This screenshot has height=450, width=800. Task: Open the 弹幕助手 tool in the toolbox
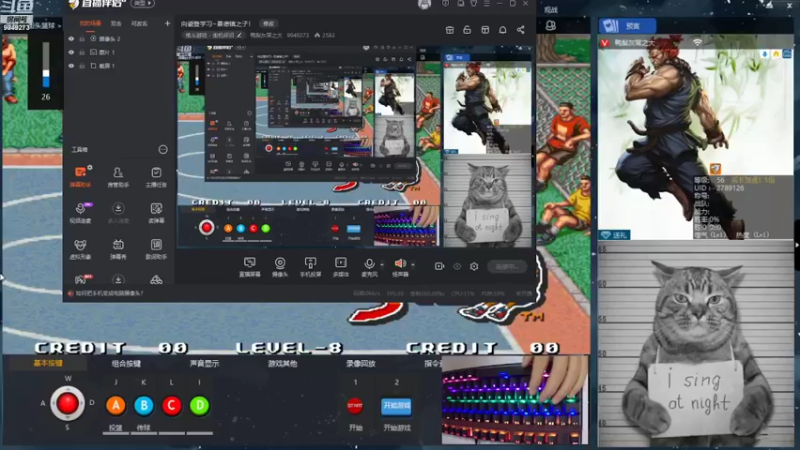pos(81,177)
